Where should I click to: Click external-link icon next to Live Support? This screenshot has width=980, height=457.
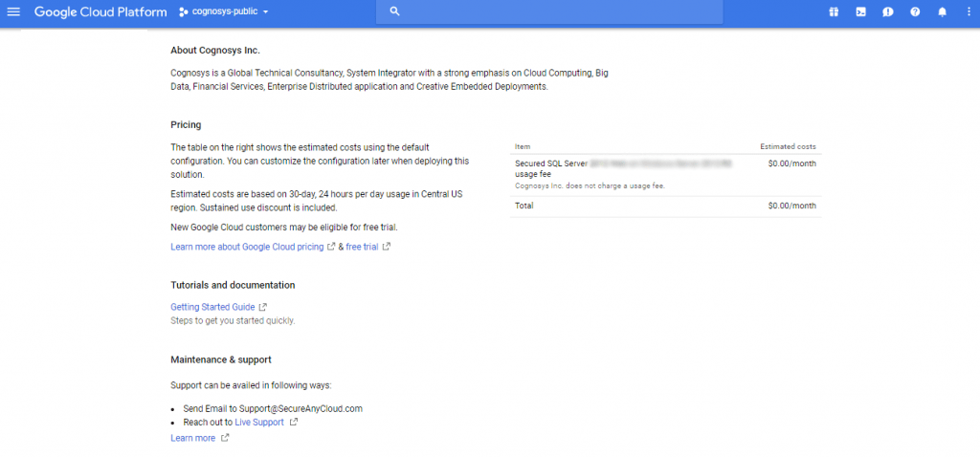[294, 422]
